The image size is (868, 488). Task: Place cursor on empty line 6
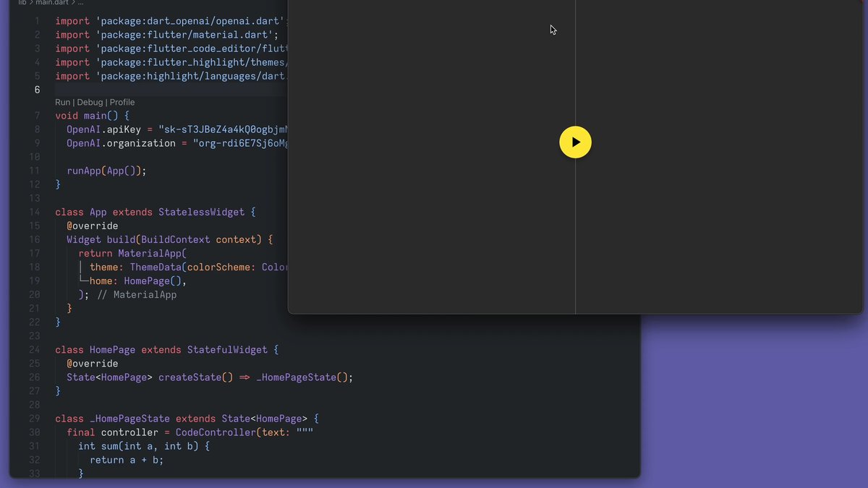click(x=166, y=90)
